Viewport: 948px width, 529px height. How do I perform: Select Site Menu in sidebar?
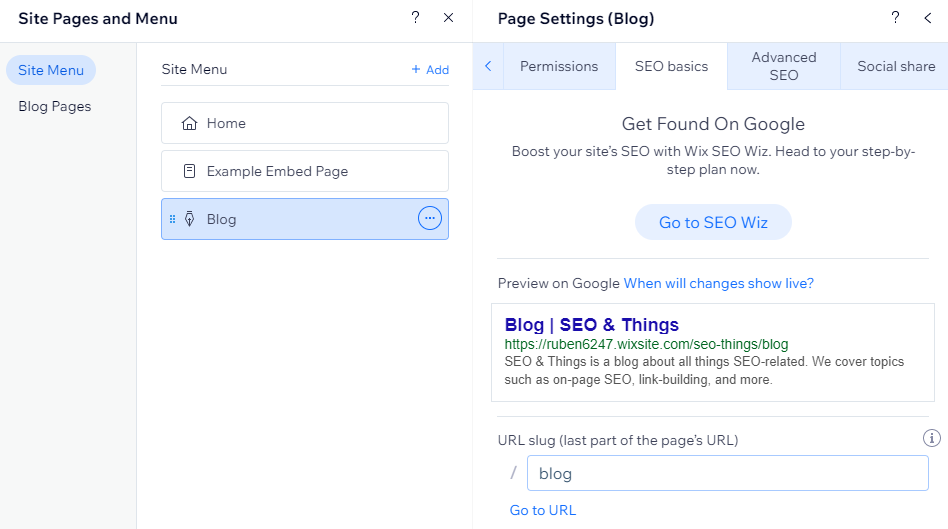[x=51, y=70]
